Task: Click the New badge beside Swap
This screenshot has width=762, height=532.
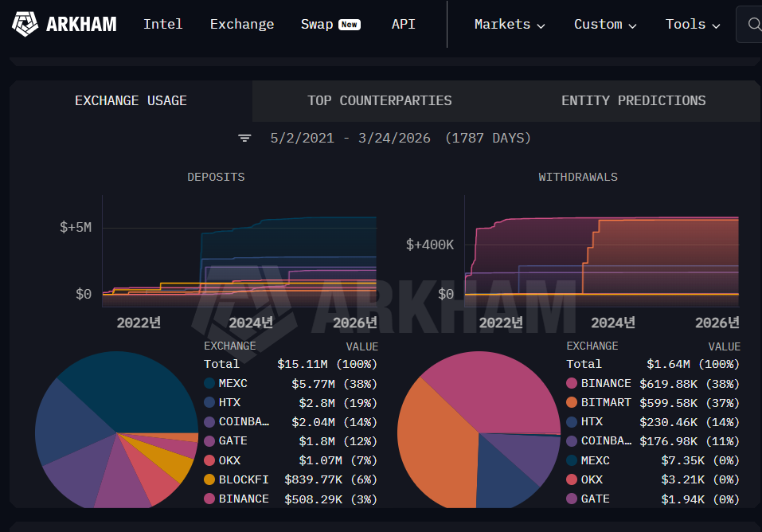Action: (350, 25)
